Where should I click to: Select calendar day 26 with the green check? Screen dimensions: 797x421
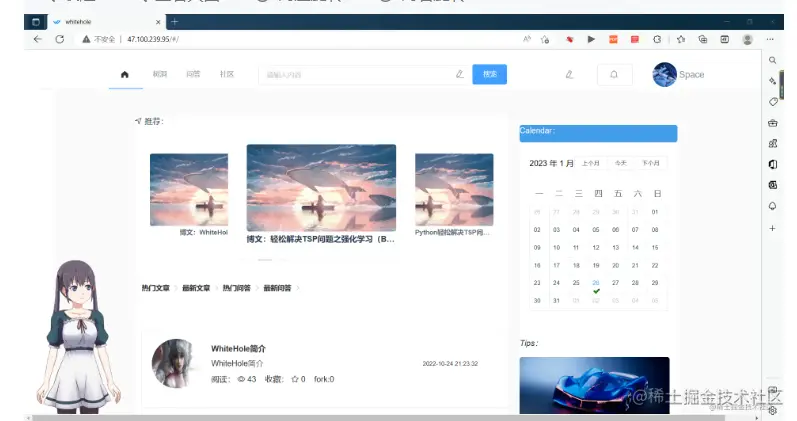[x=596, y=286]
